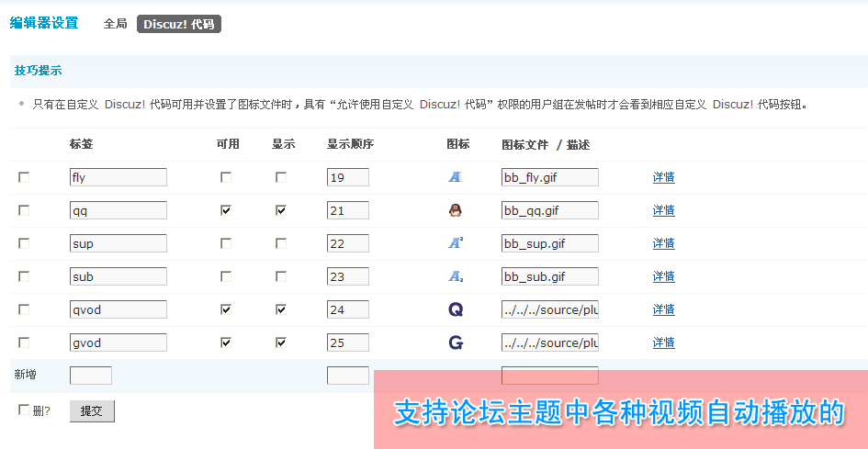868x449 pixels.
Task: Click display order field showing 24
Action: [x=347, y=309]
